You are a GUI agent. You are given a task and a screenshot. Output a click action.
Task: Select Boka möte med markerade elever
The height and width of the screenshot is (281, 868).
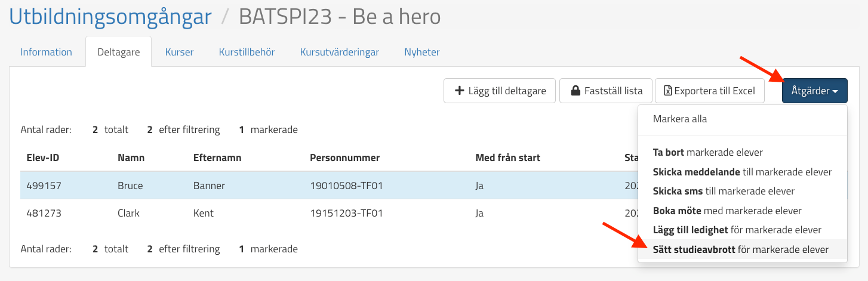click(x=727, y=211)
